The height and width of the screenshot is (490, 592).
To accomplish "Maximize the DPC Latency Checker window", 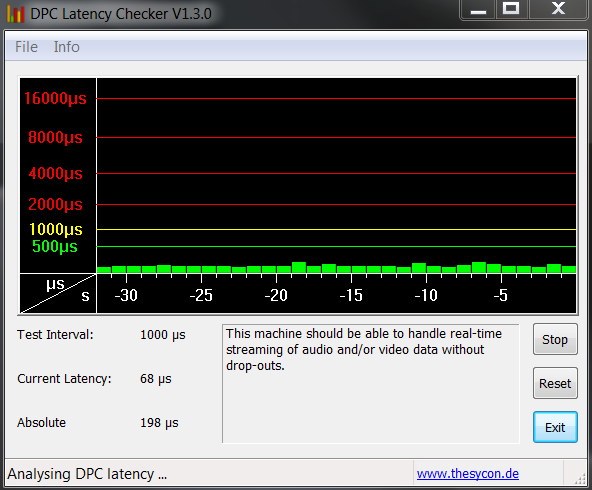I will [x=512, y=9].
